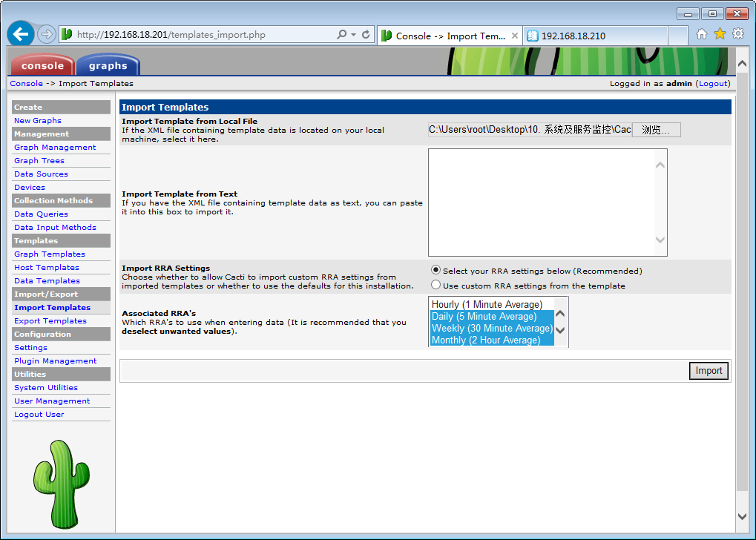Open Host Templates link
756x540 pixels.
click(x=47, y=267)
